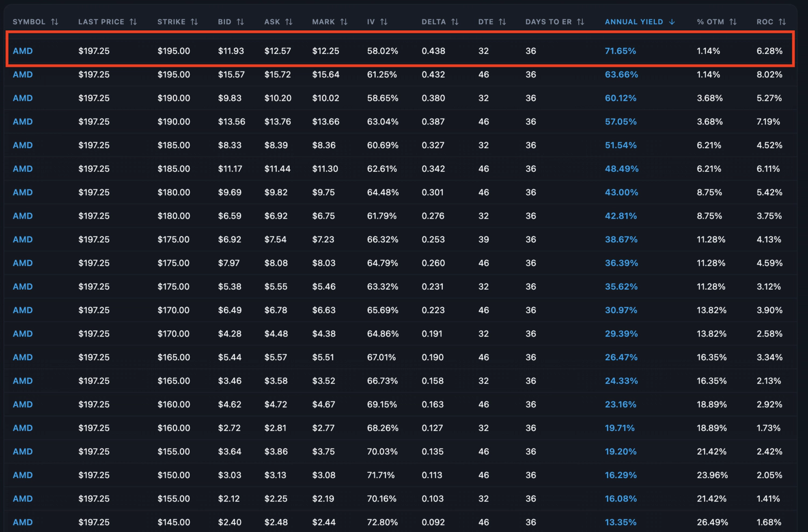Open AMD link in the 13.35% yield row

(23, 522)
